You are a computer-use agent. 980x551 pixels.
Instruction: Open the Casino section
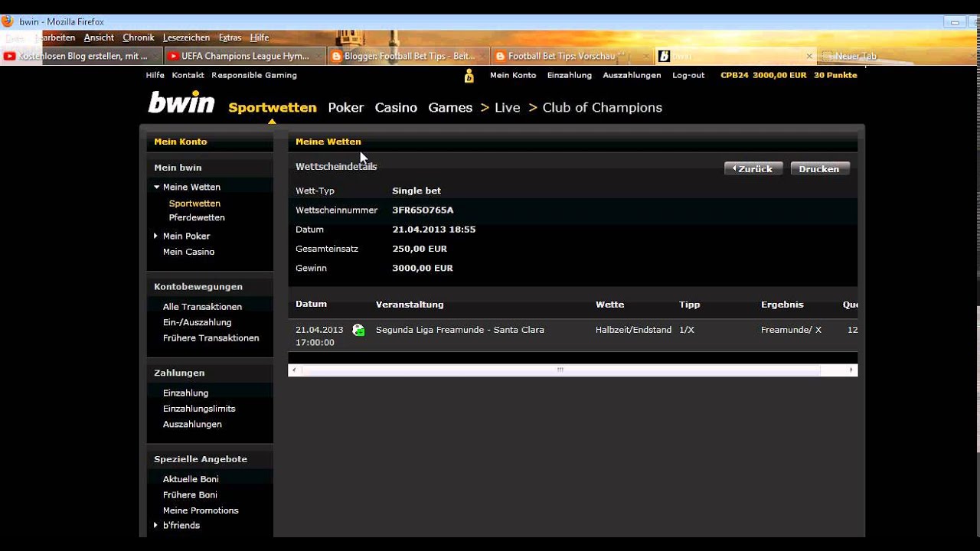(x=396, y=108)
